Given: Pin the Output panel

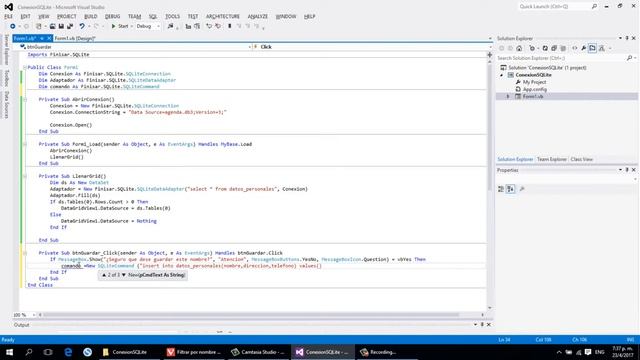Looking at the screenshot, I should click(482, 324).
